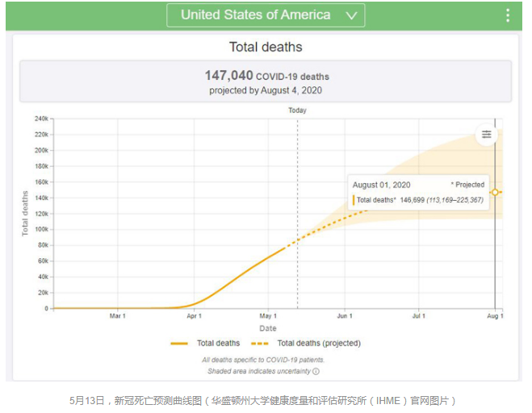532x413 pixels.
Task: Open the chart options sliders icon
Action: (x=486, y=135)
